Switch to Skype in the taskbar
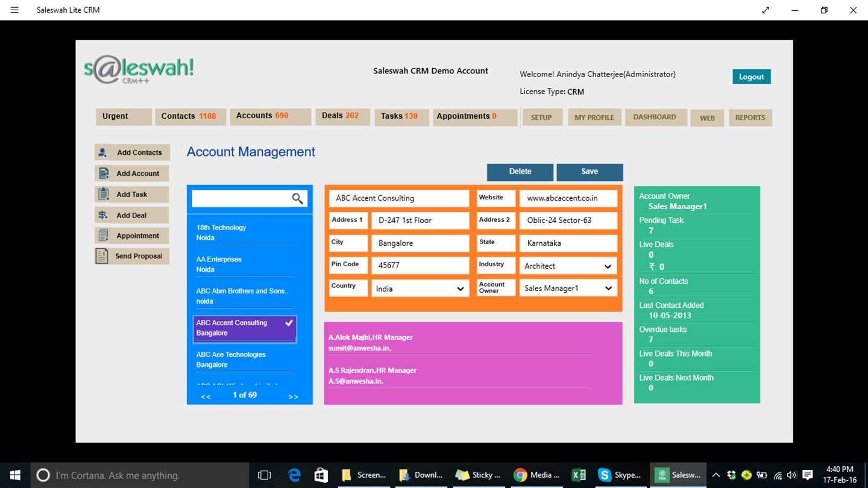Screen dimensions: 868x488 tap(620, 475)
